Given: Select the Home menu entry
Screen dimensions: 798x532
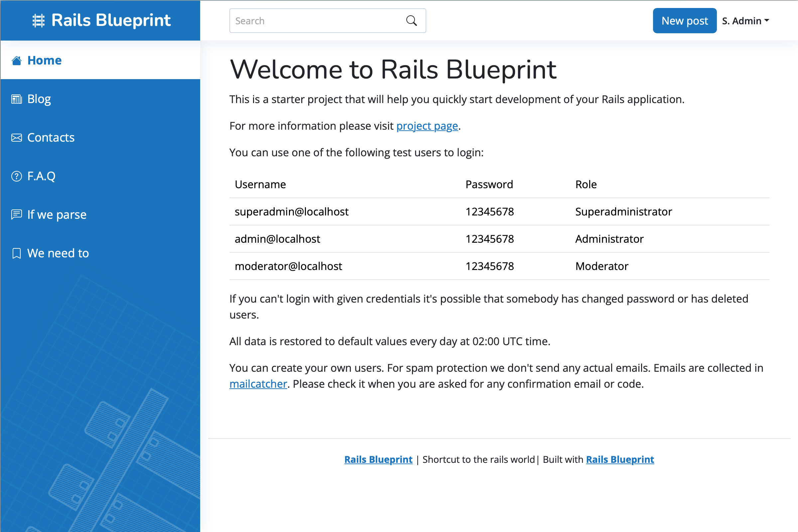Looking at the screenshot, I should (x=45, y=60).
